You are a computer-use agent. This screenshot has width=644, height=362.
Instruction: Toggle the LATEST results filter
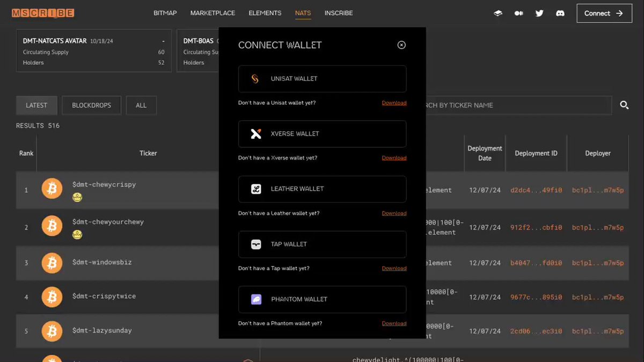[36, 105]
